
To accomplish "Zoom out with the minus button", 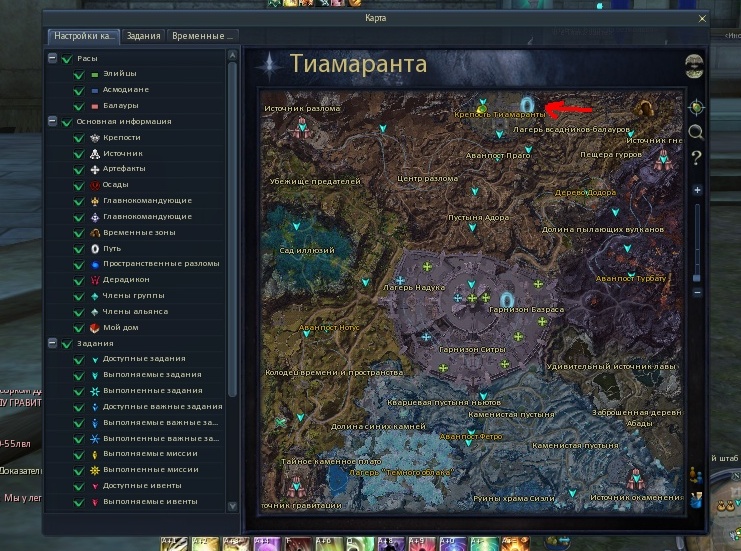I will pos(697,293).
